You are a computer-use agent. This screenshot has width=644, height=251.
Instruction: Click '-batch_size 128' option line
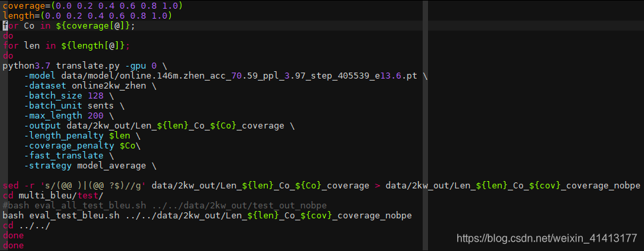coord(69,95)
